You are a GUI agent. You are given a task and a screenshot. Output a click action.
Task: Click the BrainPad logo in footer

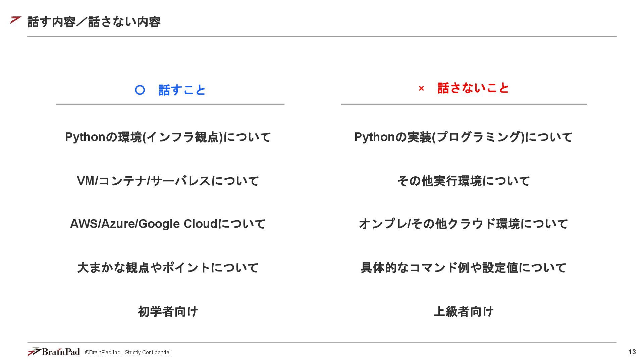(x=54, y=351)
